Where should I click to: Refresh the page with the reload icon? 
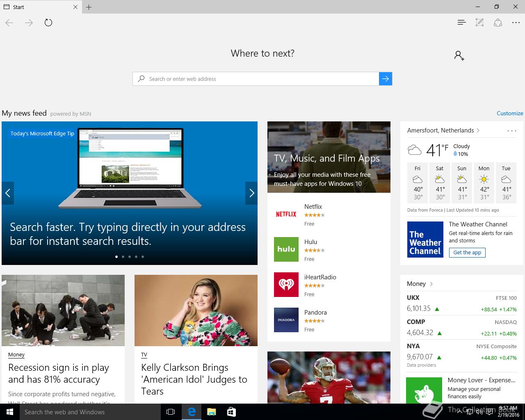pos(48,23)
